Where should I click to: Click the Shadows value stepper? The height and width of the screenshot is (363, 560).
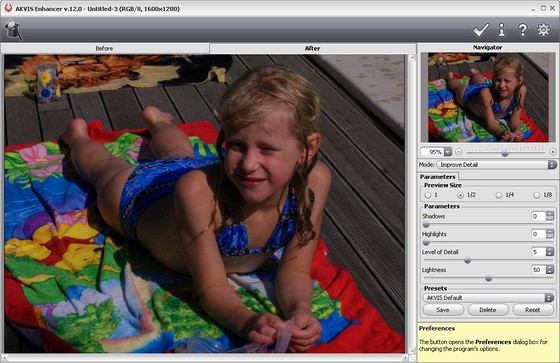tap(550, 216)
